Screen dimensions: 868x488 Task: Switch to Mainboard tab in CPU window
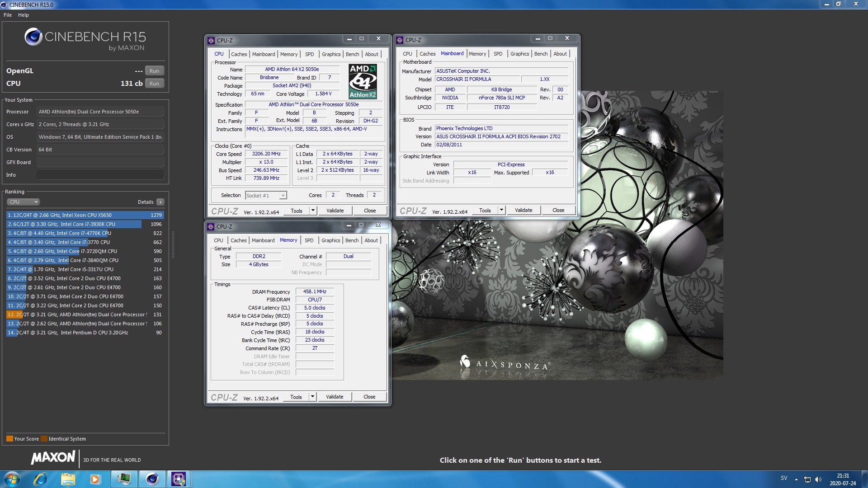coord(264,54)
